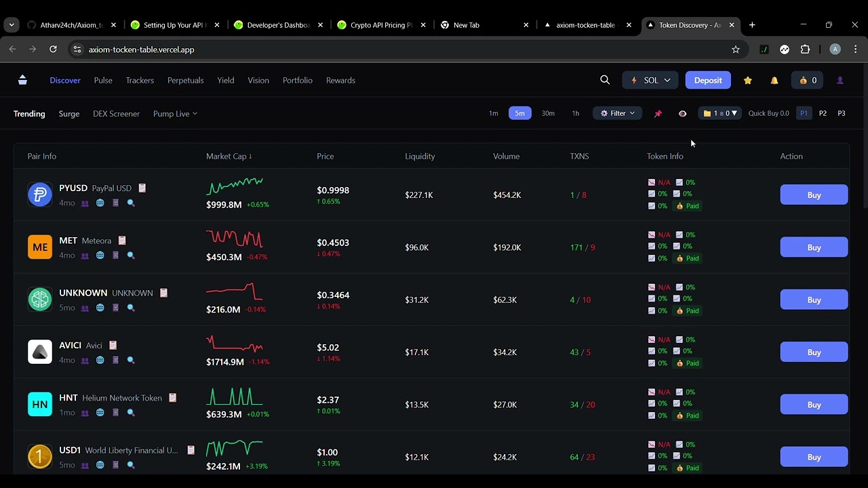Click the PYUSD token logo

(40, 195)
